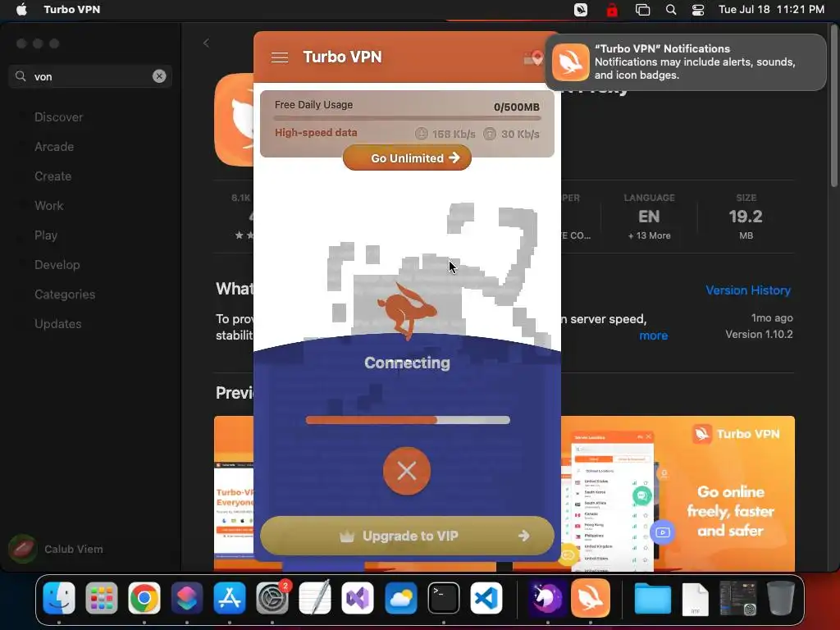840x630 pixels.
Task: Open Spotlight search in menu bar
Action: [671, 10]
